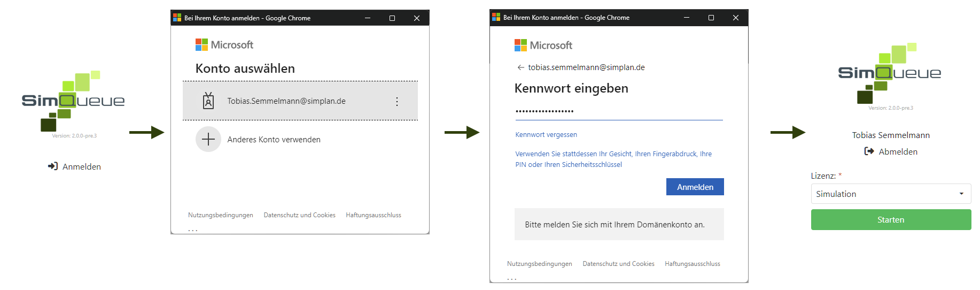Image resolution: width=980 pixels, height=290 pixels.
Task: Minimize the Konto auswählen Chrome window
Action: 368,18
